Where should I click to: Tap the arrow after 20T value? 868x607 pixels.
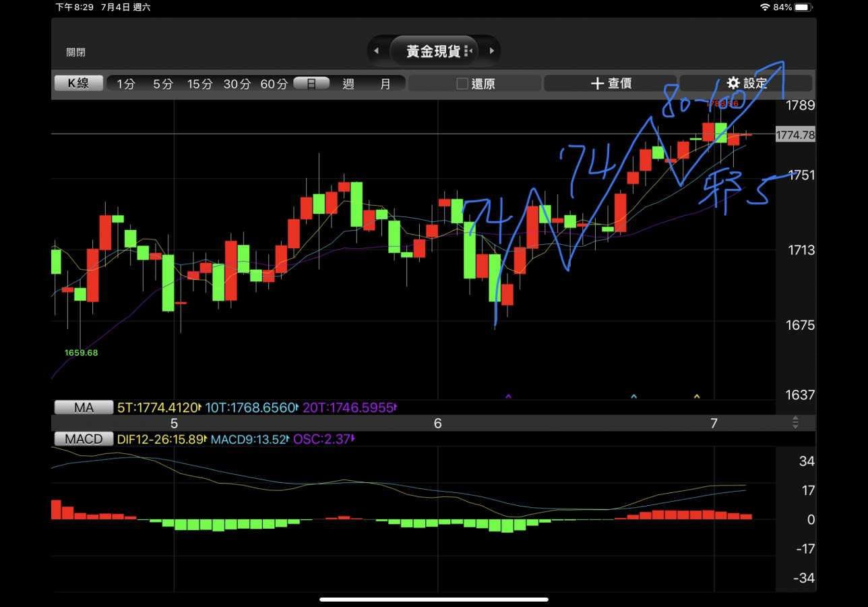click(396, 407)
